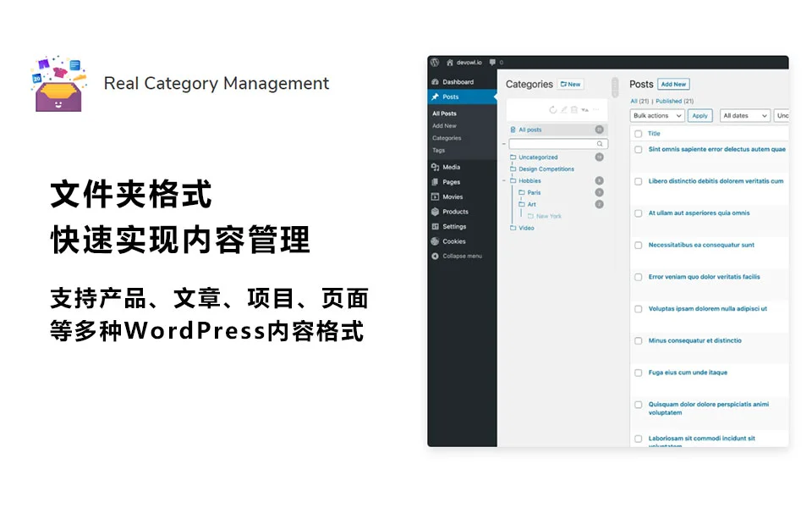Click the Cookies sidebar icon

435,241
